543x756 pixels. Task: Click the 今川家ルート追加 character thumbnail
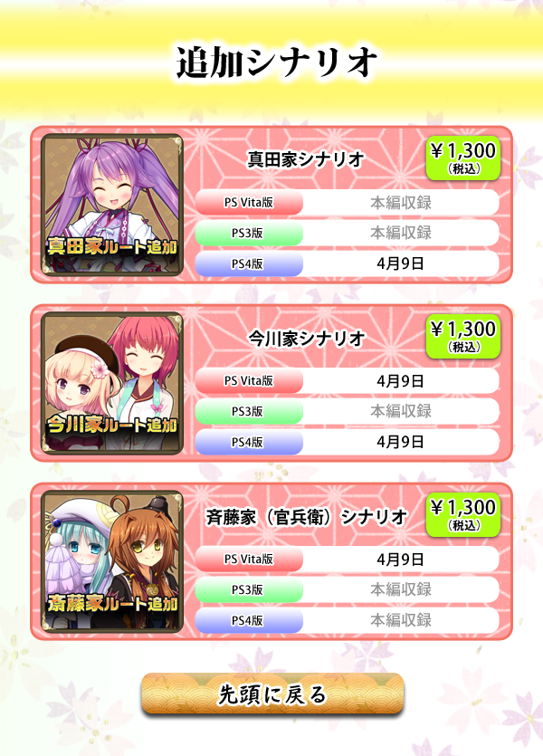coord(112,383)
